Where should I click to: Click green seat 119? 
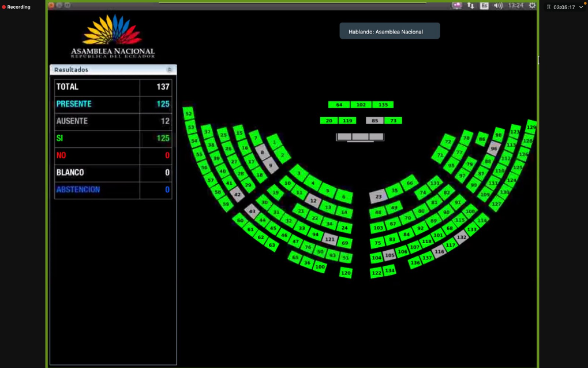tap(347, 121)
